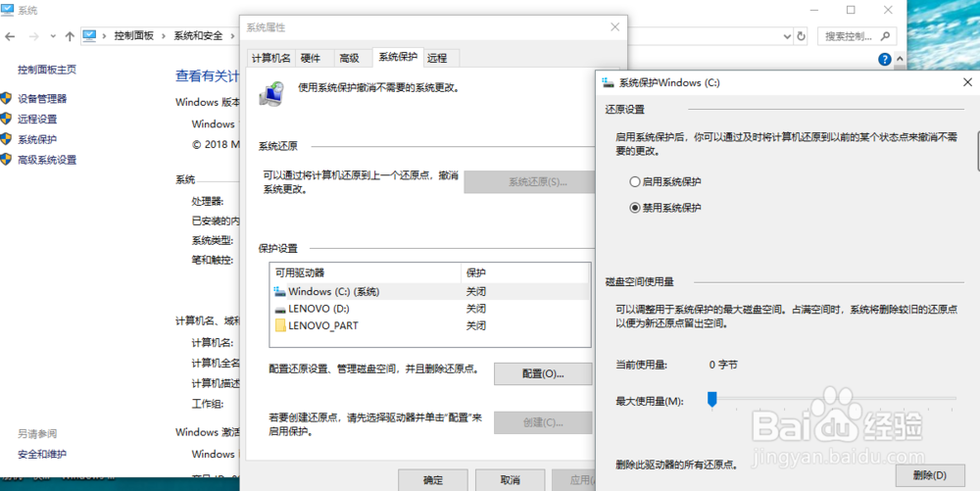Click the scrollbar in 系统保护 dialog

pyautogui.click(x=977, y=153)
